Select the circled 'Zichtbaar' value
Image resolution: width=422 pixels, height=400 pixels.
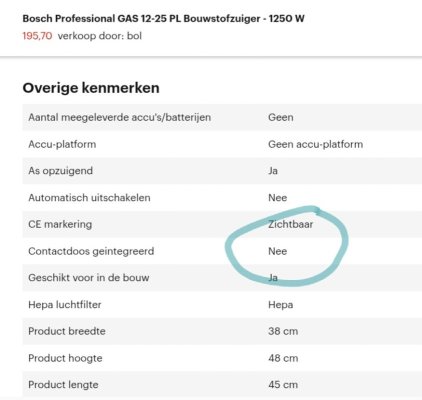291,224
